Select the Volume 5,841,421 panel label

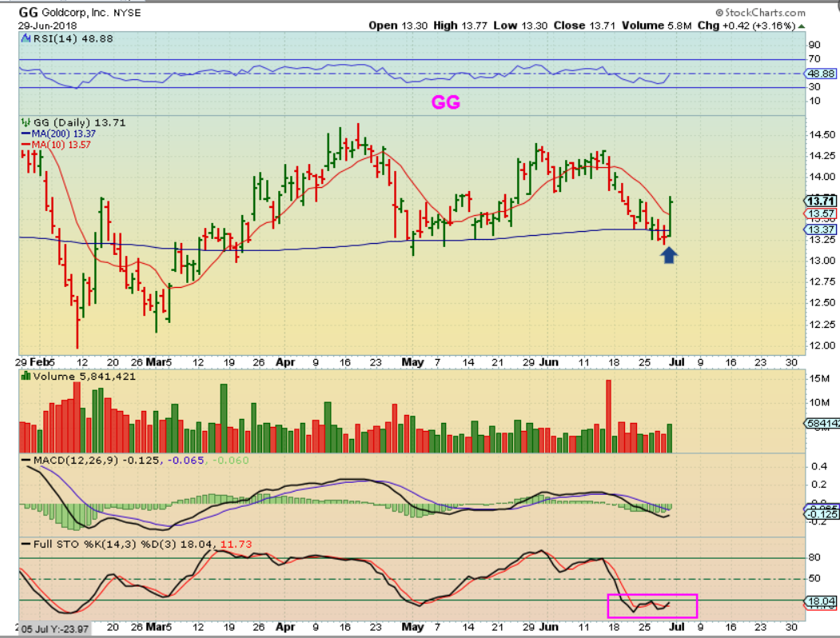click(x=84, y=376)
